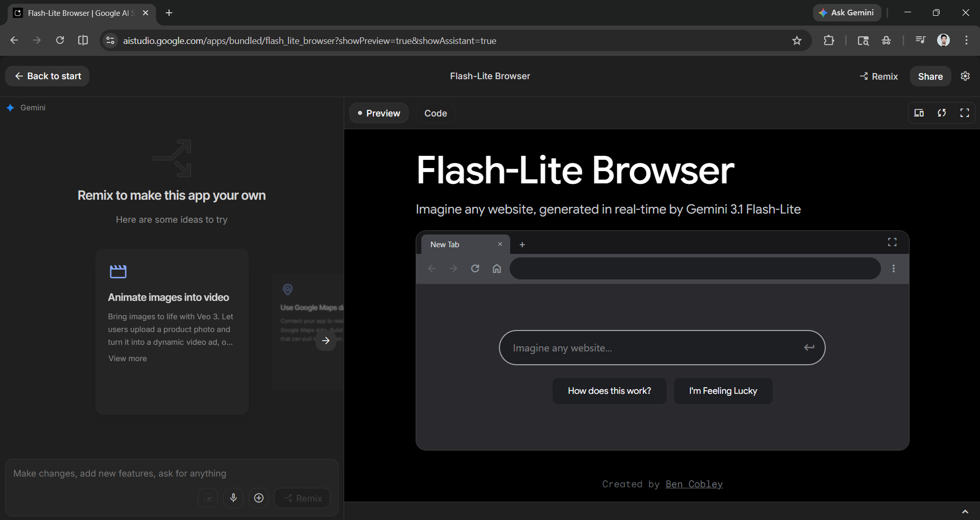Use the element selection picker icon
Screen dimensions: 980x520
tap(207, 498)
